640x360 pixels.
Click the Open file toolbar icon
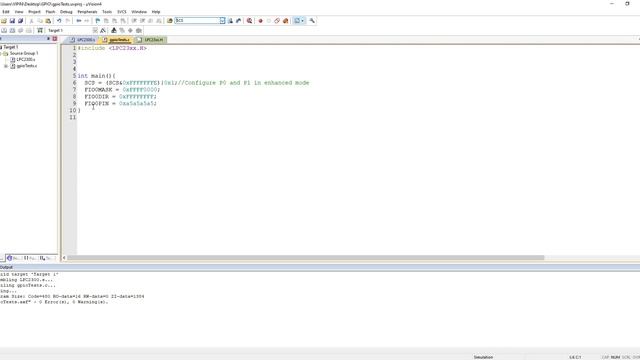pyautogui.click(x=4, y=21)
